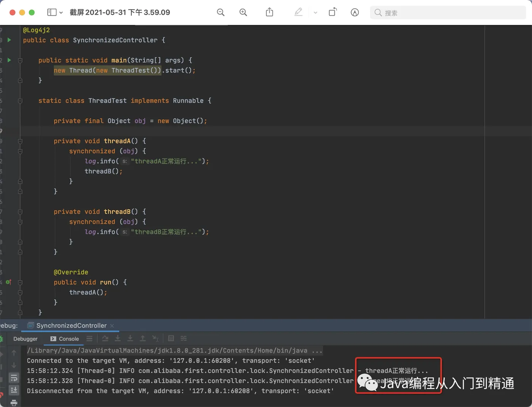Viewport: 532px width, 407px height.
Task: Click Preview window title 截屏 2021-05-31
Action: click(120, 13)
